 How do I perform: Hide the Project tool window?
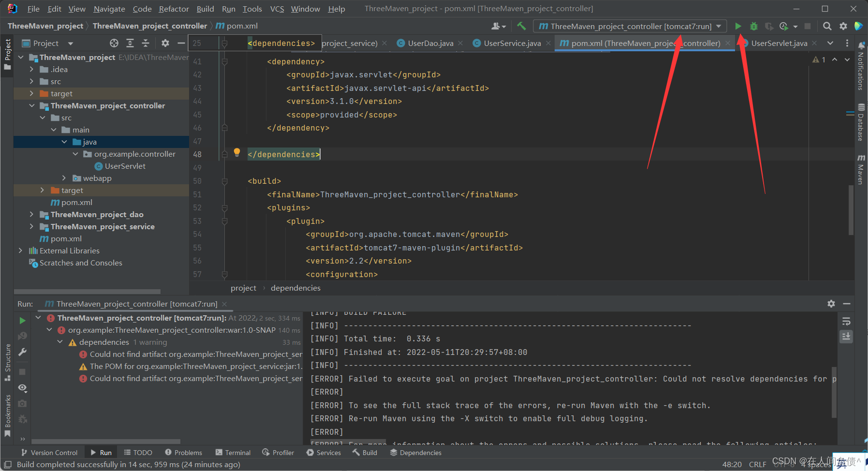click(181, 43)
